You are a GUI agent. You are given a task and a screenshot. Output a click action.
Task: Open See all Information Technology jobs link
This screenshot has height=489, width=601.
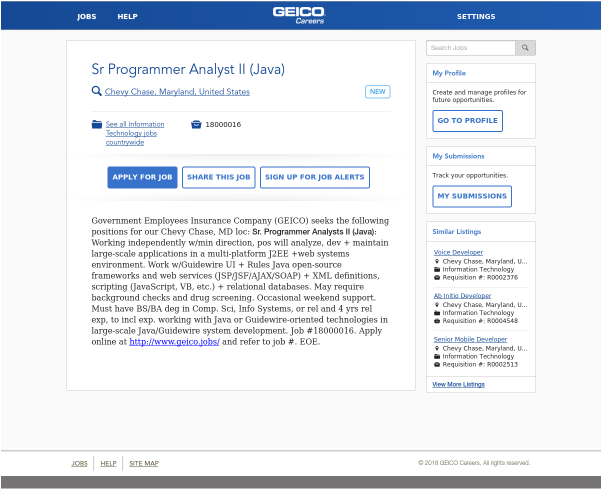coord(135,133)
